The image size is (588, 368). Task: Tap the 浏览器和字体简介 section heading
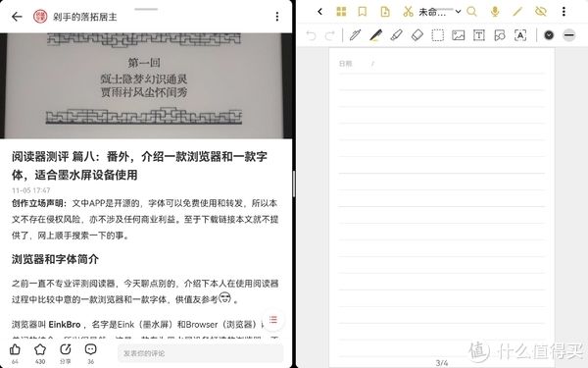click(55, 259)
